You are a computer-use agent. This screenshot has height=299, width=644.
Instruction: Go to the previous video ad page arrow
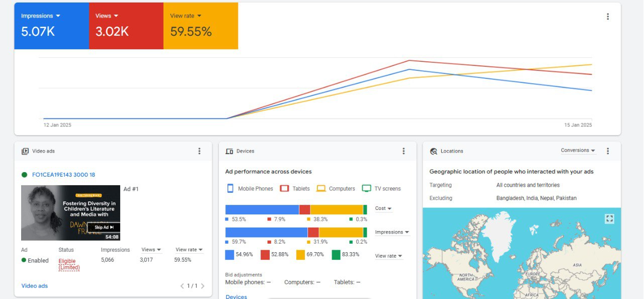tap(182, 286)
